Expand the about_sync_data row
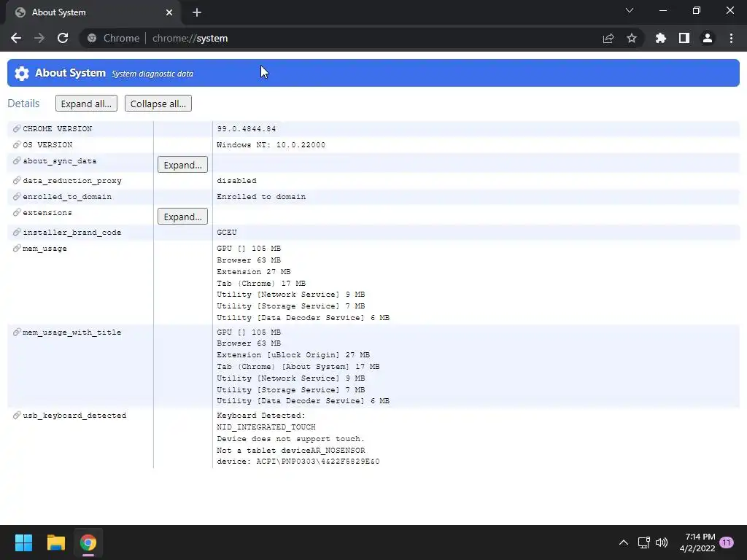 pyautogui.click(x=182, y=165)
